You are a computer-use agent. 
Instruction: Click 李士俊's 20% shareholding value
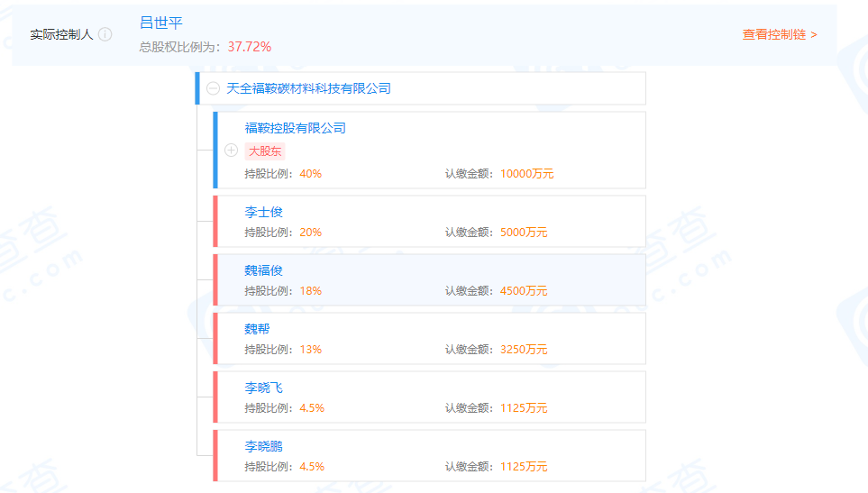click(310, 233)
